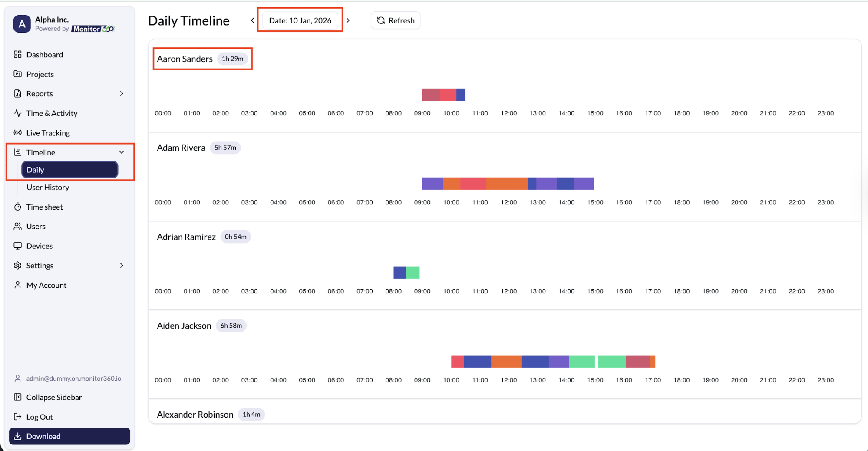868x451 pixels.
Task: Collapse Sidebar from the bottom menu
Action: pos(48,397)
